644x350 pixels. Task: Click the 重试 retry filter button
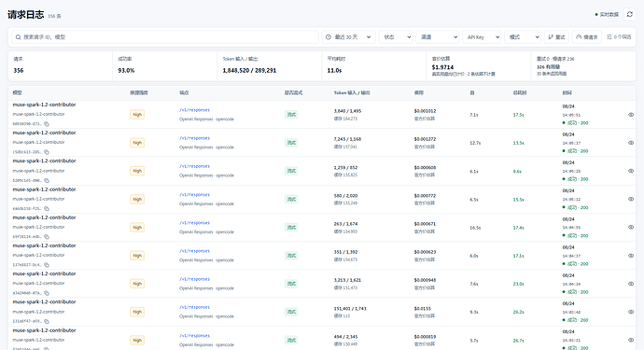[556, 37]
